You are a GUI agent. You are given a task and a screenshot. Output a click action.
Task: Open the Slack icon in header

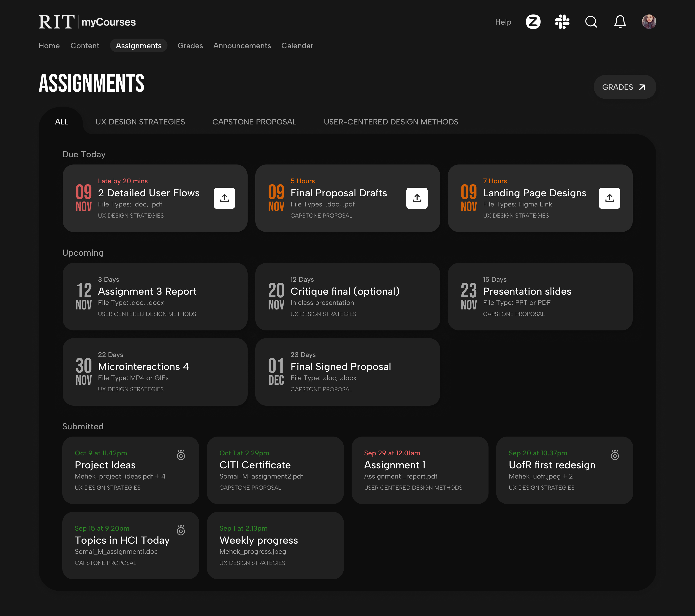coord(562,22)
